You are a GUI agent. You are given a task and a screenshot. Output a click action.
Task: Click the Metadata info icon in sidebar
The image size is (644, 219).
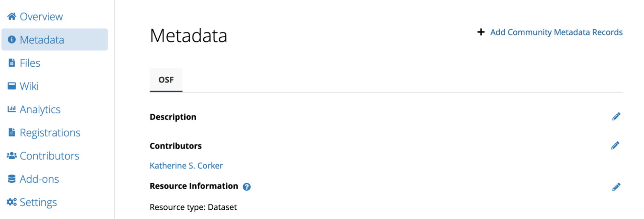click(12, 40)
